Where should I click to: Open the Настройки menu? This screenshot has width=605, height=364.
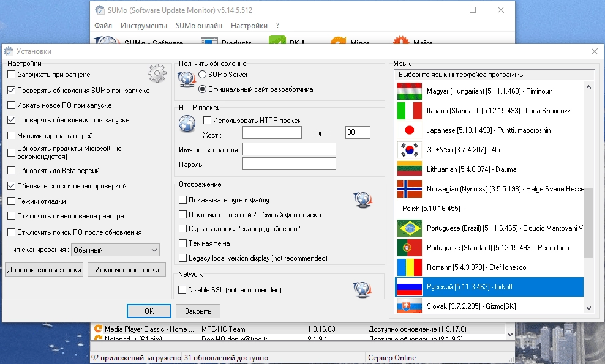coord(249,26)
